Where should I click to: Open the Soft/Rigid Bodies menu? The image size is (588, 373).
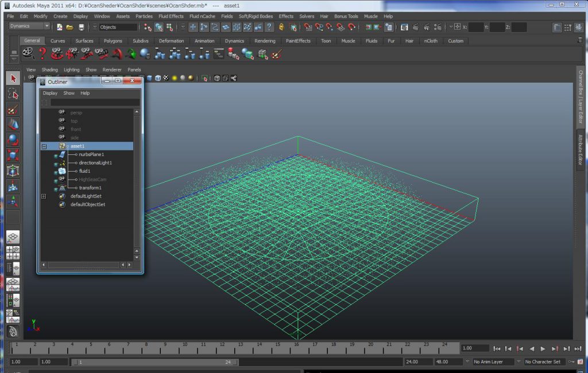click(x=256, y=16)
